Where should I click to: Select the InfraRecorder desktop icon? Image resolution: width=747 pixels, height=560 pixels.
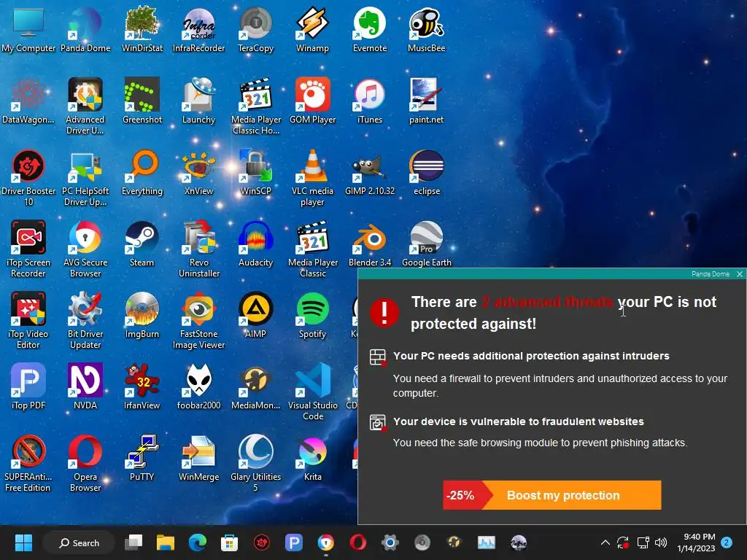click(x=198, y=29)
